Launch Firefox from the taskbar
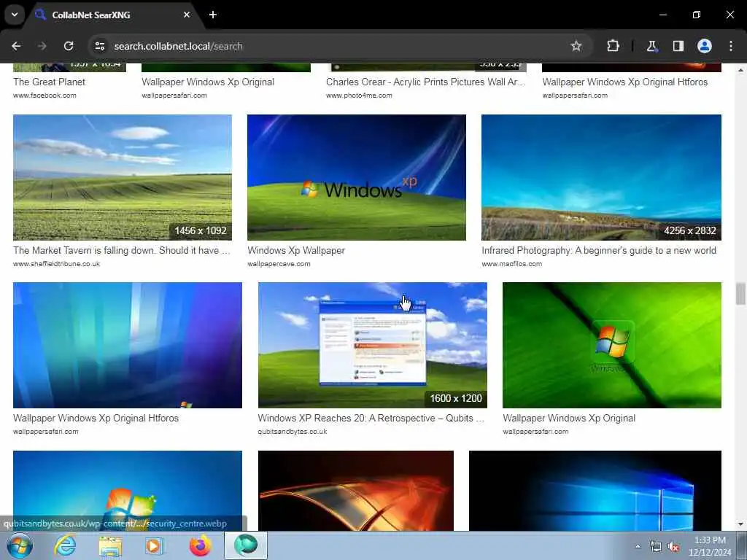747x560 pixels. (x=201, y=545)
